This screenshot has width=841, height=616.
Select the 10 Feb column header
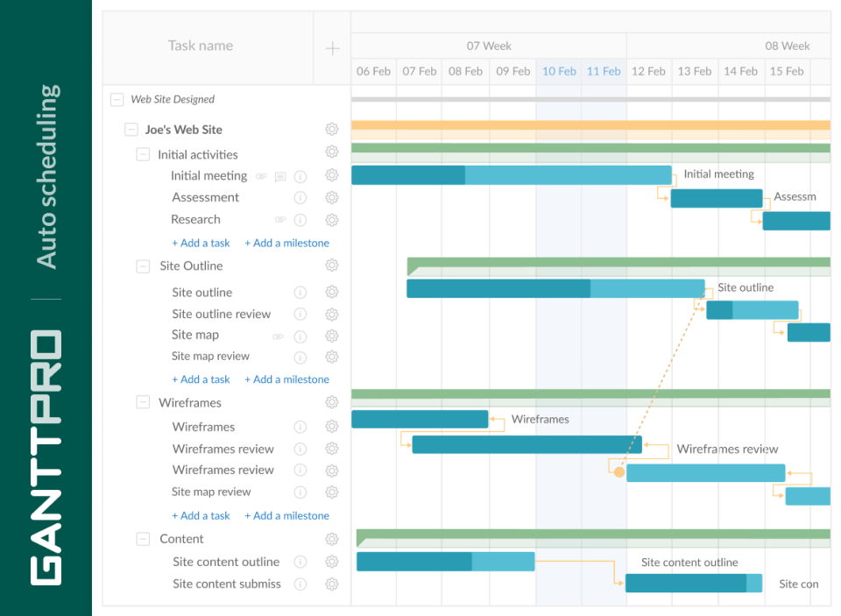point(559,71)
